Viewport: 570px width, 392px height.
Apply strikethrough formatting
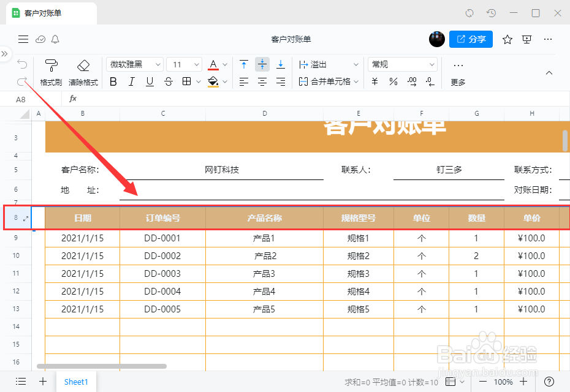169,81
